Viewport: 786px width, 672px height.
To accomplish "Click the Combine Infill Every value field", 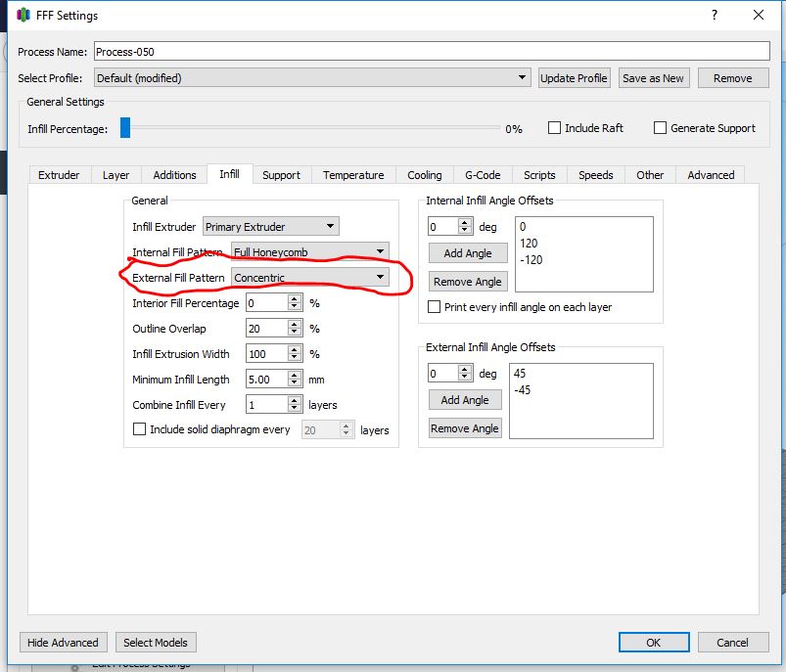I will point(266,404).
